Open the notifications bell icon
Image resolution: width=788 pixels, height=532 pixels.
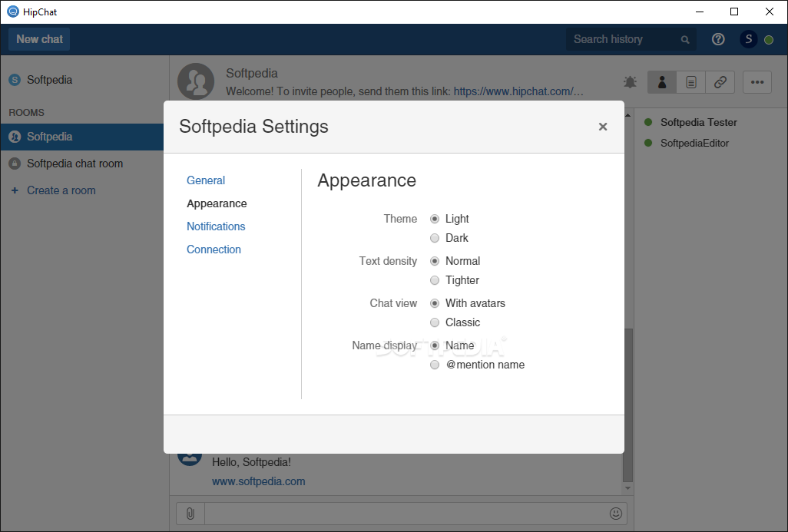(631, 82)
